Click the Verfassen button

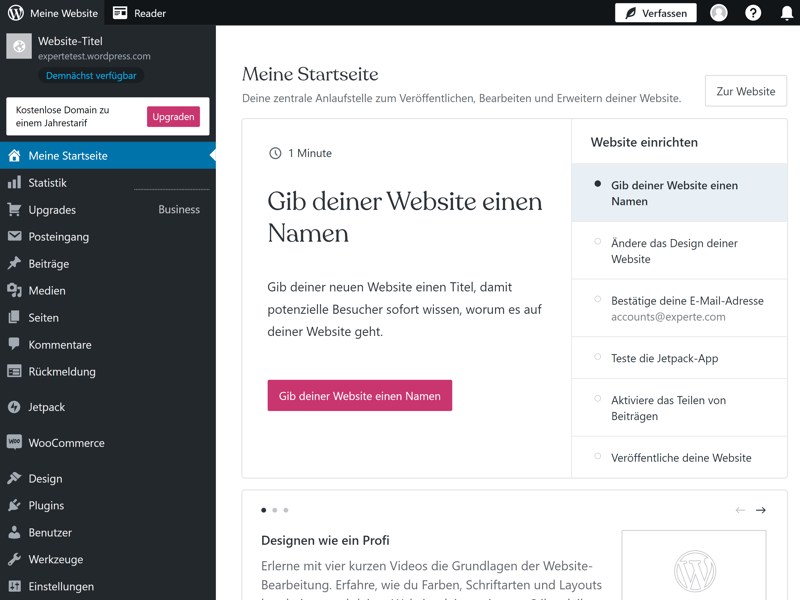[x=656, y=13]
